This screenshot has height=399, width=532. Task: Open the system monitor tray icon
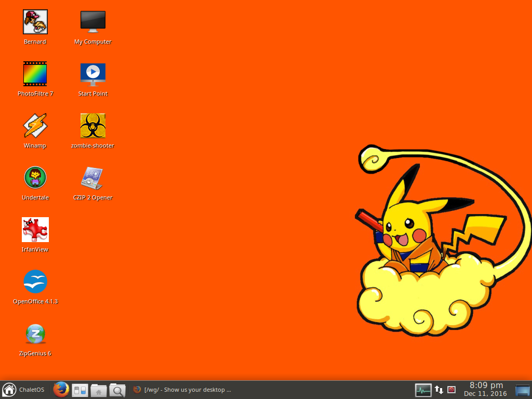(x=423, y=390)
